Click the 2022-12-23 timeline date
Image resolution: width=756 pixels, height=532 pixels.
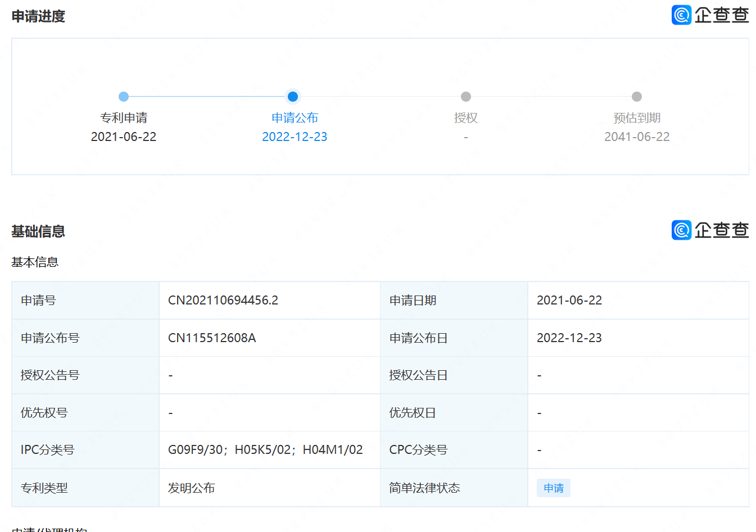pyautogui.click(x=295, y=137)
